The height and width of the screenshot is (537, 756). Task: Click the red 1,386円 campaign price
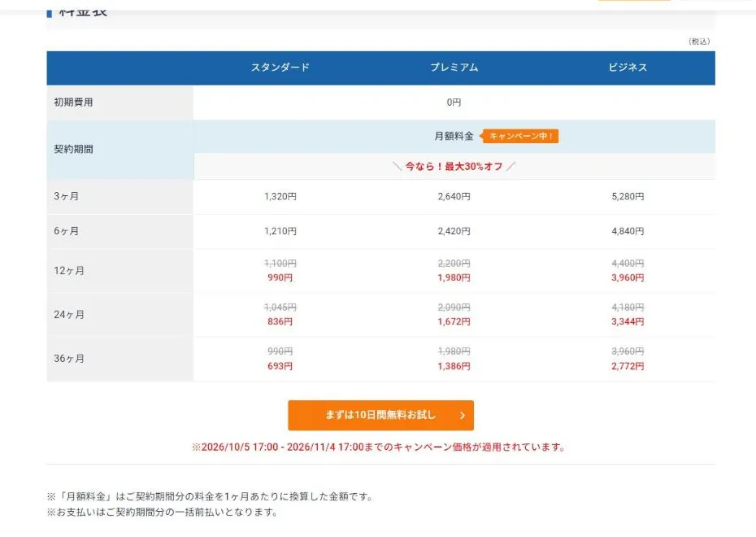[454, 366]
